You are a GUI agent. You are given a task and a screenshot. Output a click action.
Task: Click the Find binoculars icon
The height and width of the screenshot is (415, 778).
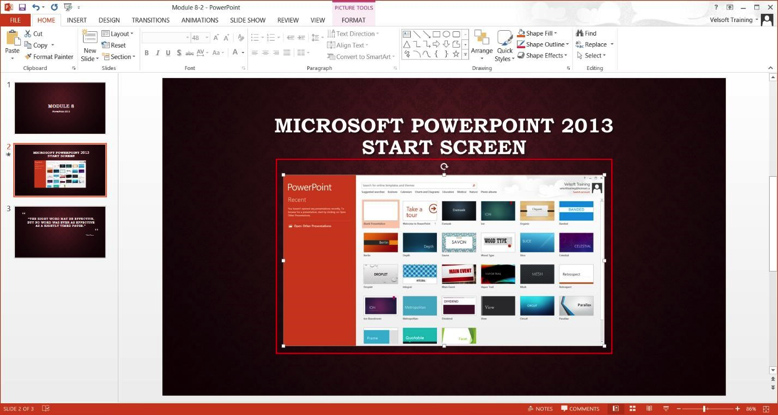point(580,33)
